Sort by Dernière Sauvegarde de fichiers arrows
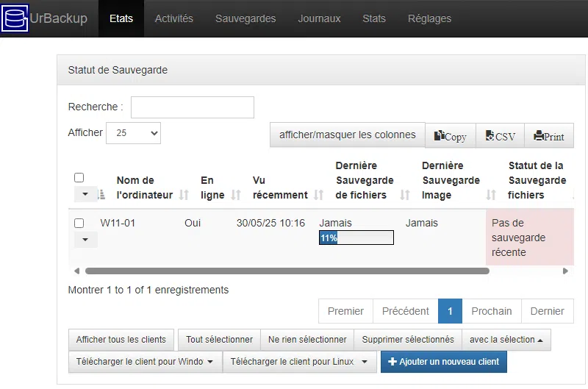This screenshot has width=588, height=389. 405,195
